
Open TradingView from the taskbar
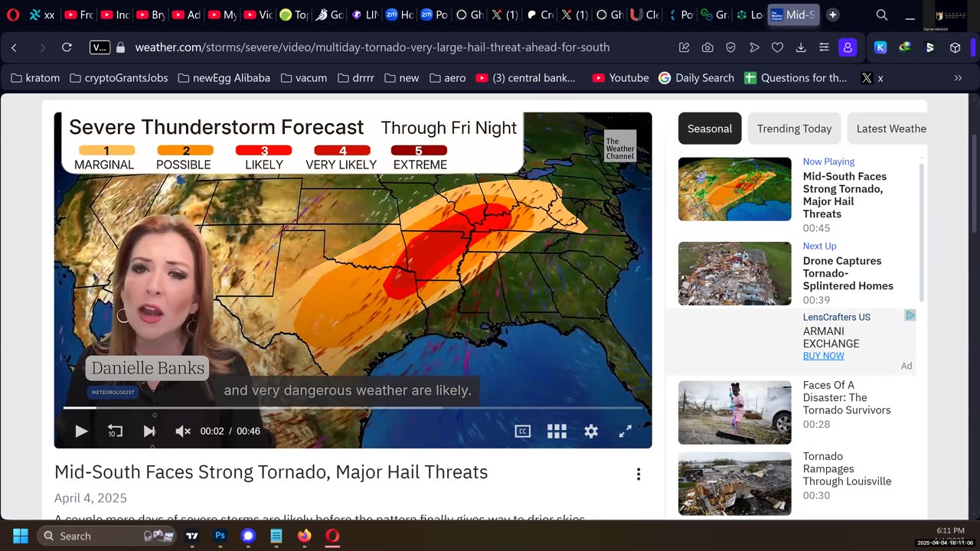pos(192,536)
